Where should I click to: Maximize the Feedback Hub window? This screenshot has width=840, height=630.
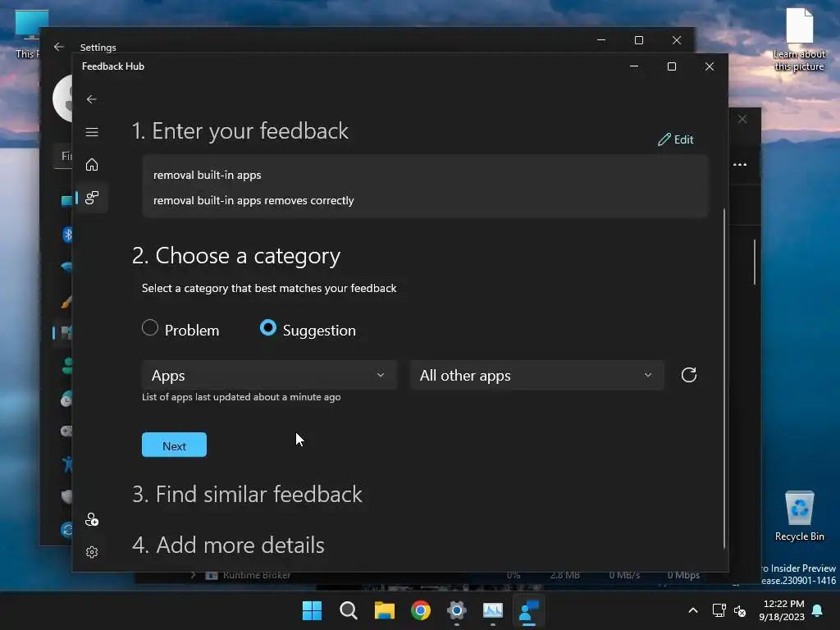(x=672, y=66)
